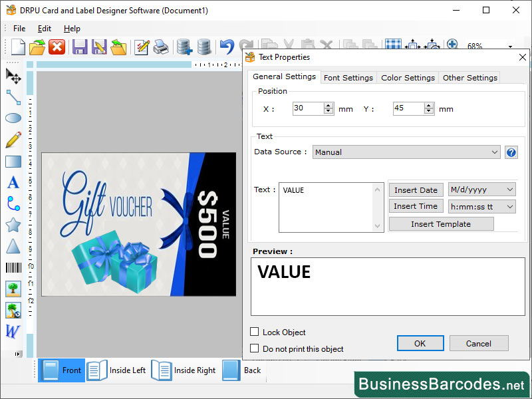Click the Y position input field
Viewport: 532px width, 399px height.
coord(408,108)
